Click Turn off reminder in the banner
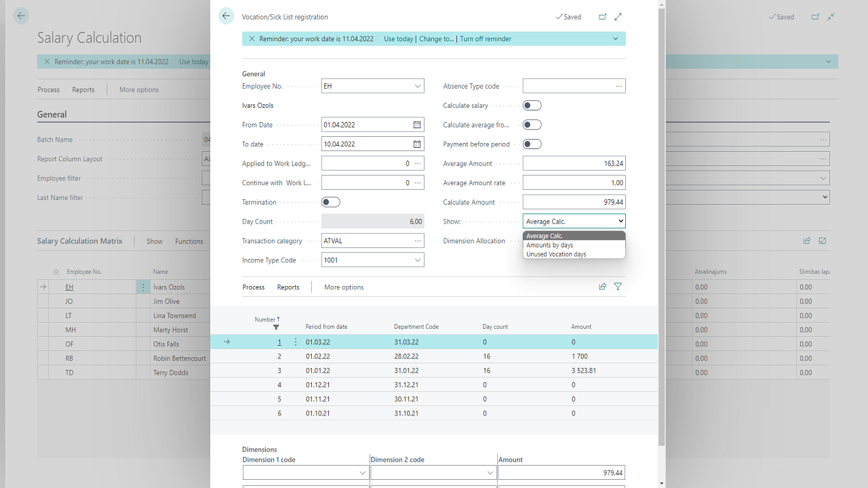 tap(484, 39)
